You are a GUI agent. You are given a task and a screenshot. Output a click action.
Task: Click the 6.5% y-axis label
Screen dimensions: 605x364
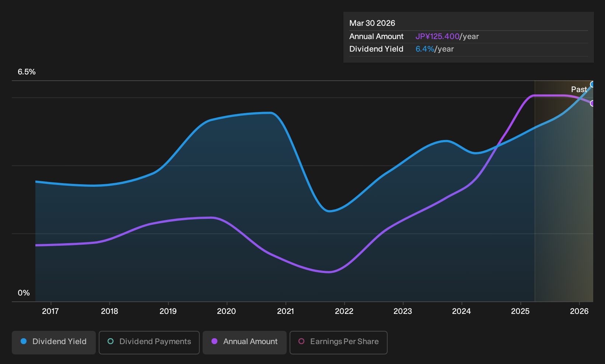27,72
